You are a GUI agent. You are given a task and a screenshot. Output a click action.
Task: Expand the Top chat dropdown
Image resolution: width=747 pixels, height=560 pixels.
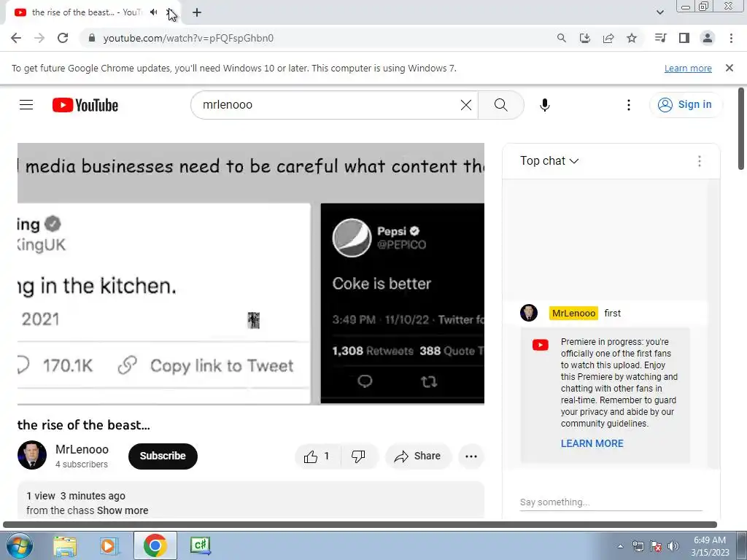(x=549, y=161)
